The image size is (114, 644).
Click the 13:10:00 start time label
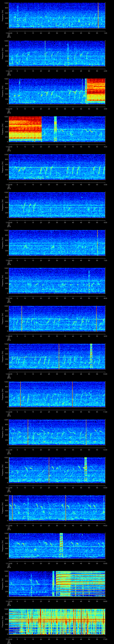(x=9, y=412)
